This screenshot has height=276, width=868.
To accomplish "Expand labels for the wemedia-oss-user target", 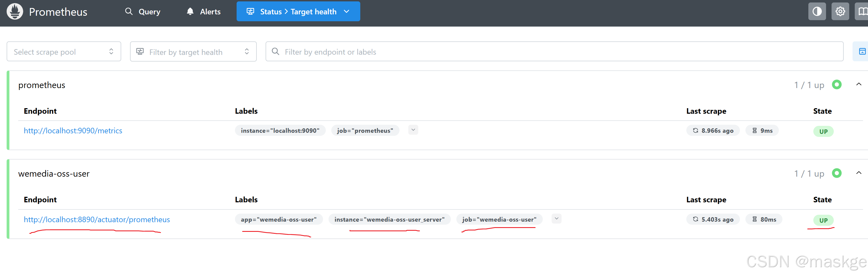I will 556,219.
